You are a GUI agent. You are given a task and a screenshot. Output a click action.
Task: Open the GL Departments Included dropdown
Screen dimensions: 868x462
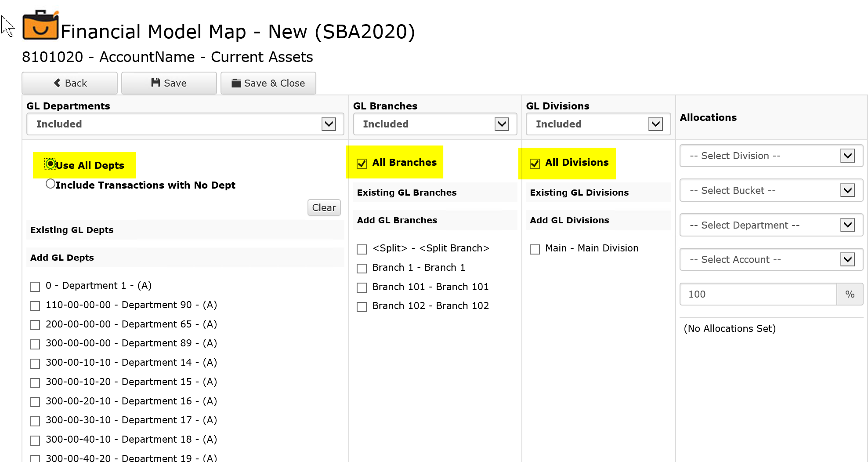click(185, 124)
